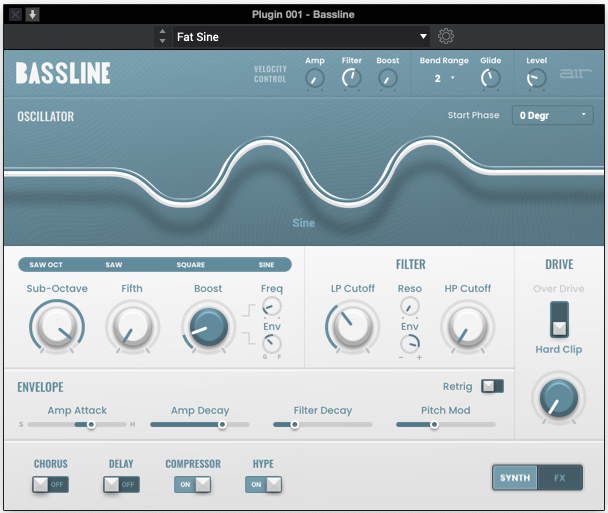This screenshot has width=608, height=513.
Task: Click the sine waveform display
Action: tap(304, 173)
